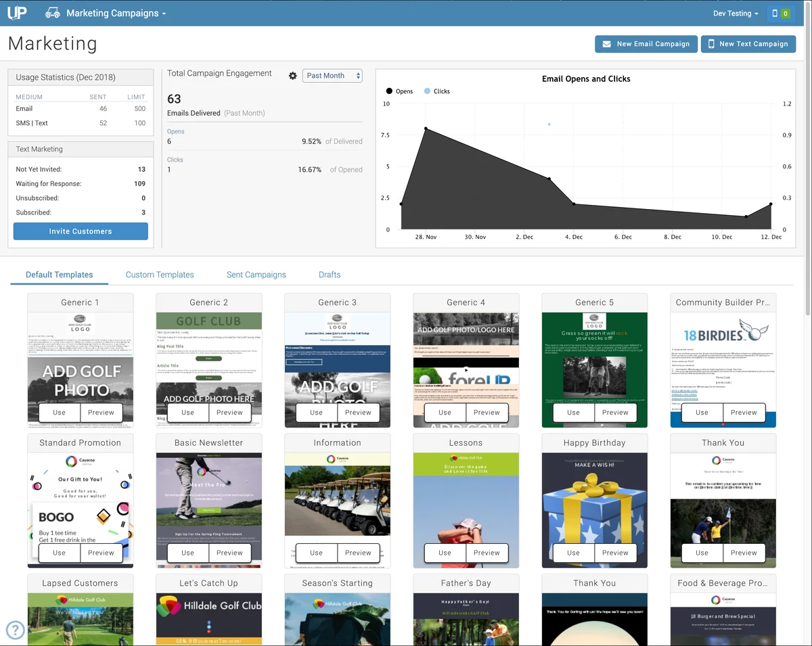
Task: Switch to the Default Templates tab
Action: (60, 275)
